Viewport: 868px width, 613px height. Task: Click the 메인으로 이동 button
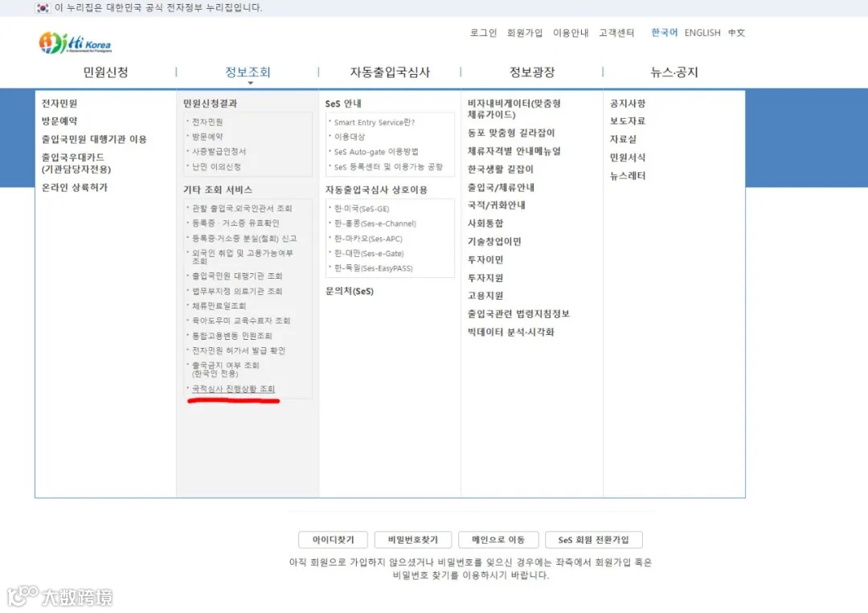[498, 539]
